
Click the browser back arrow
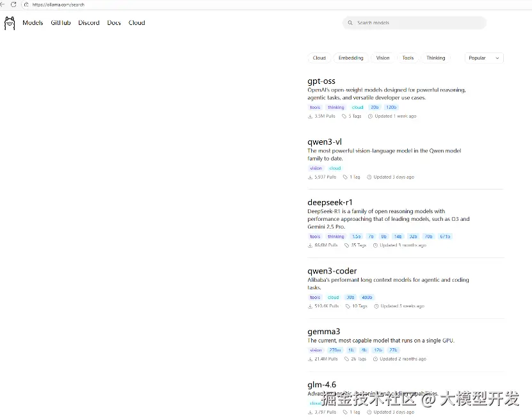[2, 4]
